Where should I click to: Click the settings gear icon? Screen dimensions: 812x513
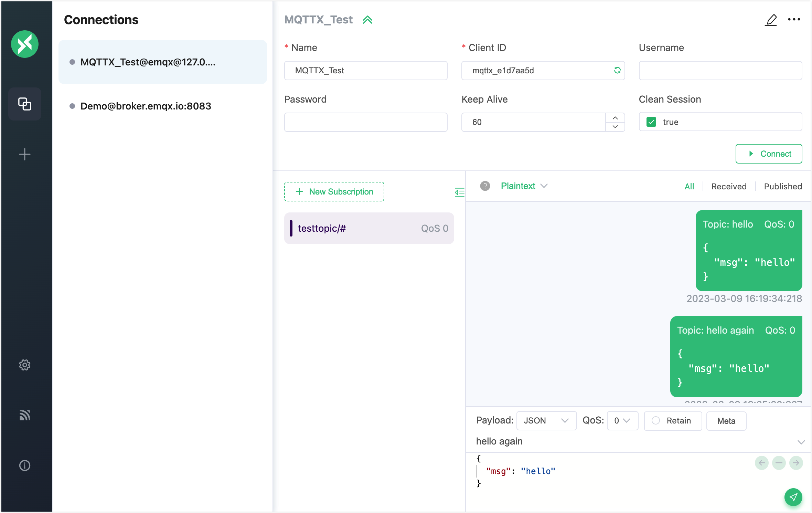25,365
